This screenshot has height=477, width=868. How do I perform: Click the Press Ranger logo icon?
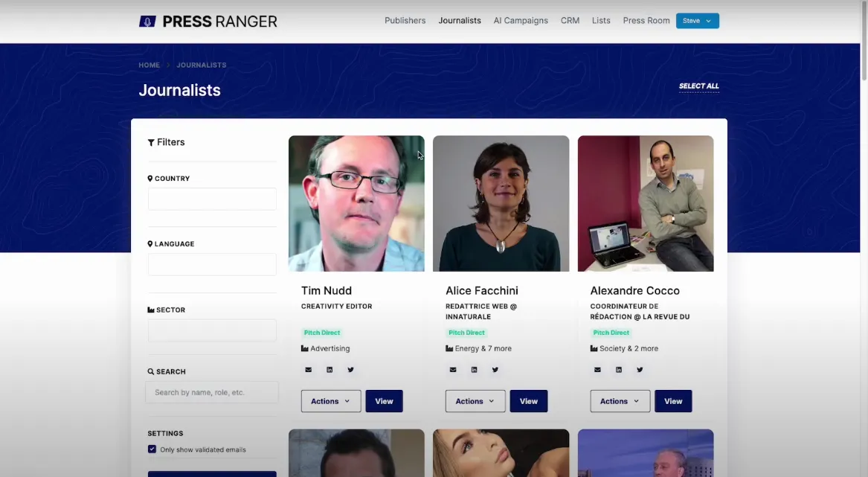[147, 22]
